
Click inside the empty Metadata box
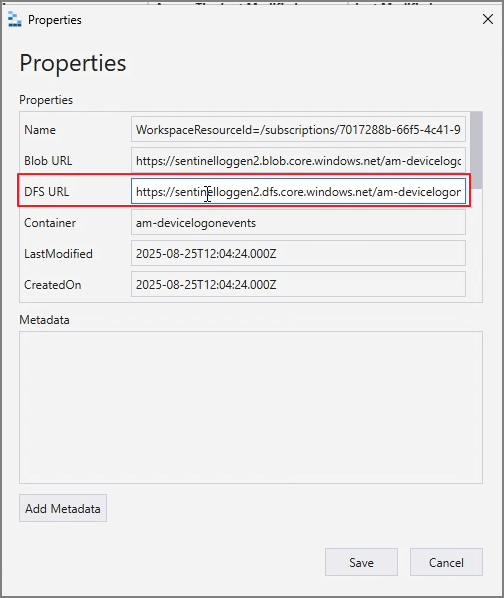click(251, 407)
